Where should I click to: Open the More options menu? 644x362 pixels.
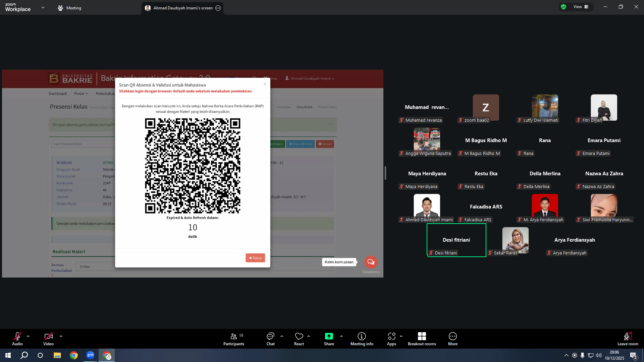[x=453, y=339]
